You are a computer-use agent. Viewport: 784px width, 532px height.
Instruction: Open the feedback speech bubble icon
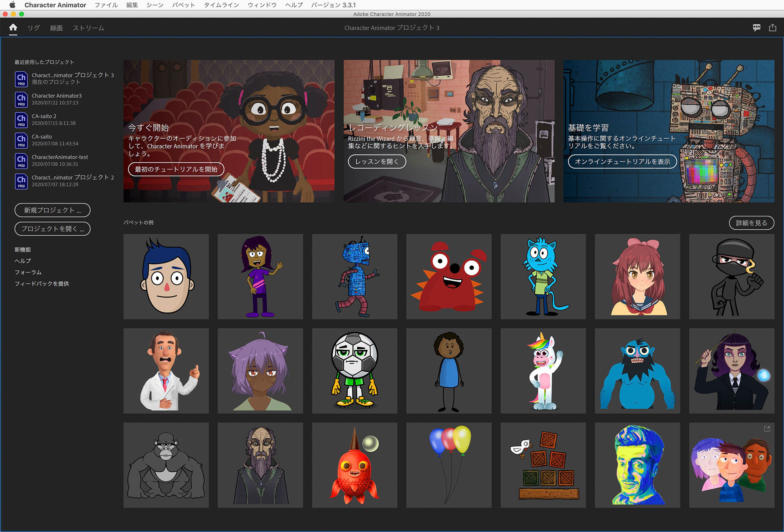pyautogui.click(x=757, y=27)
